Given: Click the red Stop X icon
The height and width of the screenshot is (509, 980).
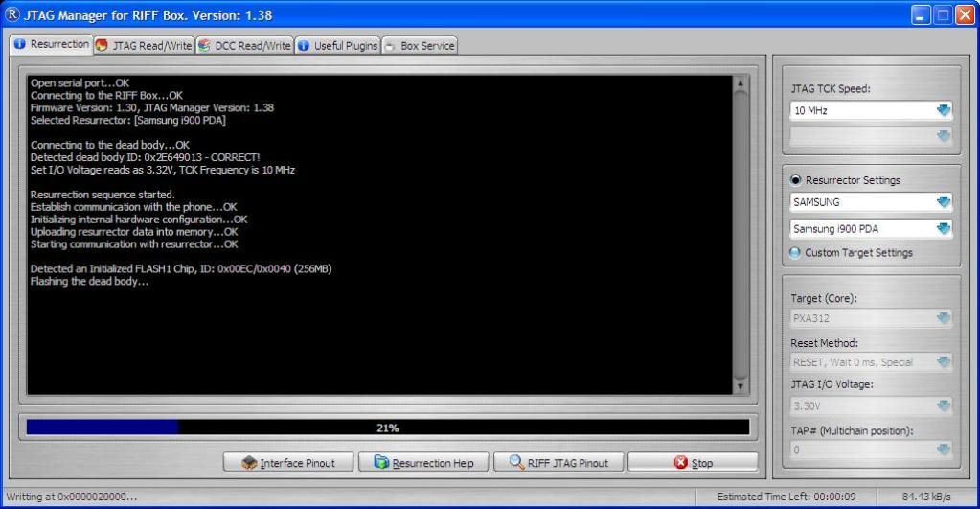Looking at the screenshot, I should (680, 462).
